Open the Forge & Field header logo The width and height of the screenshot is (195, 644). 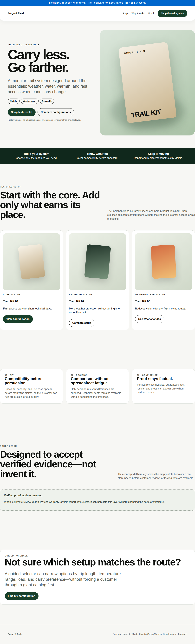[16, 13]
